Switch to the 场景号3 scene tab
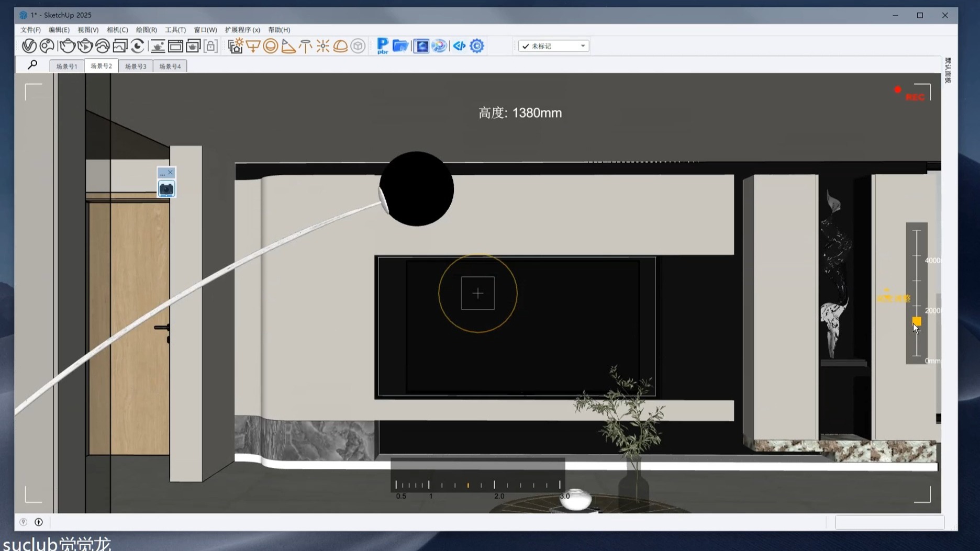The image size is (980, 551). pos(136,66)
